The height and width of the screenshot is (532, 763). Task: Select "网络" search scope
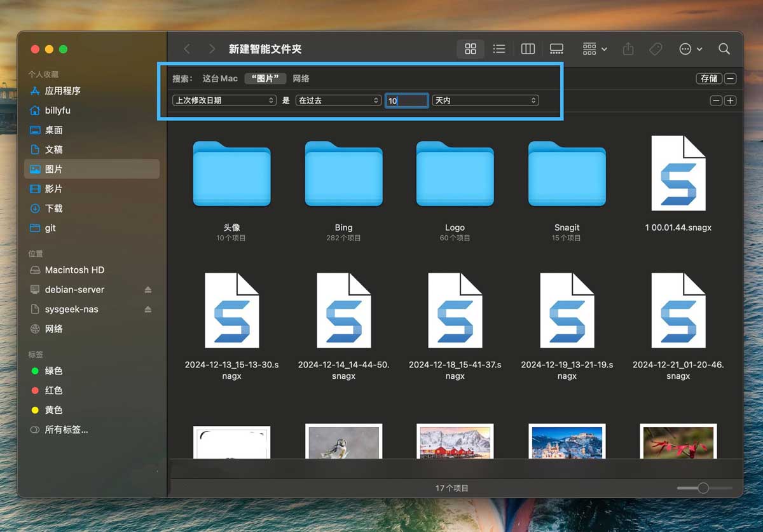click(301, 79)
